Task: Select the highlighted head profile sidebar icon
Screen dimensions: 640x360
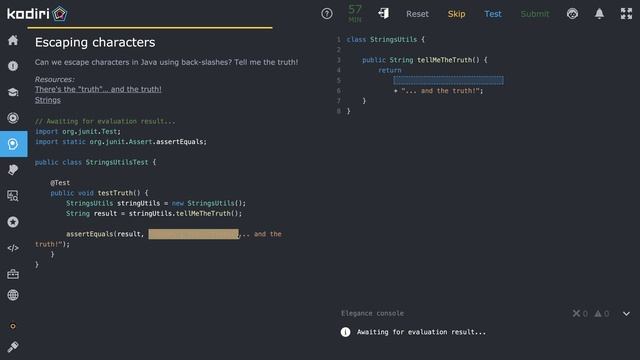Action: (13, 144)
